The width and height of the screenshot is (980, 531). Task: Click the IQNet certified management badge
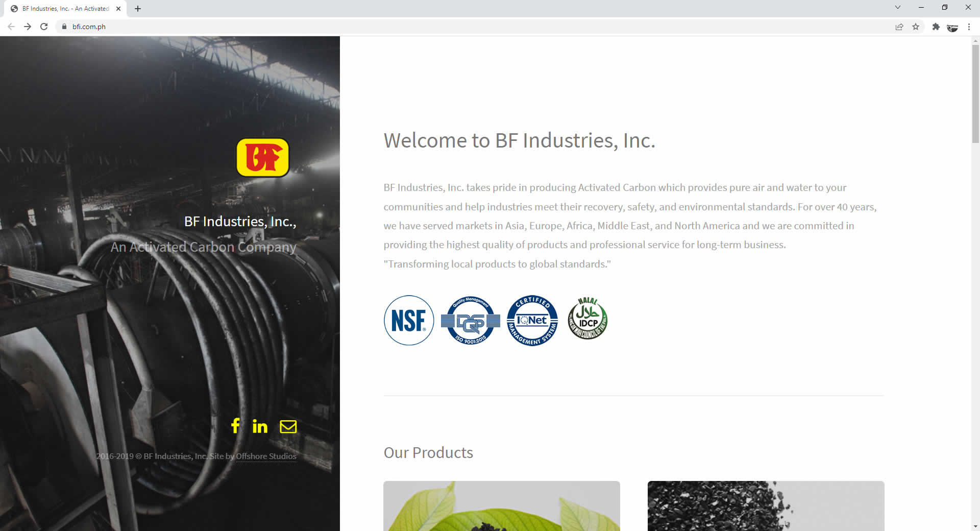[532, 320]
